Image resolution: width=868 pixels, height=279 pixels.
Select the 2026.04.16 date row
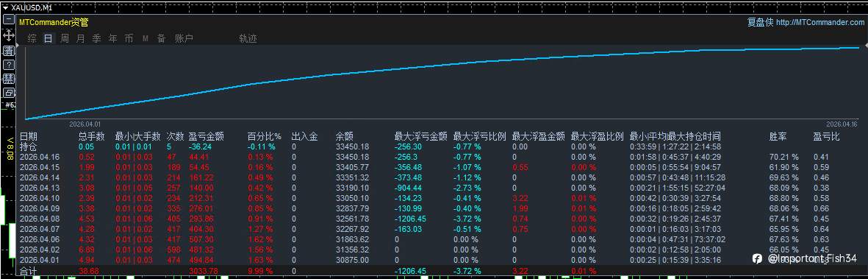click(x=39, y=157)
